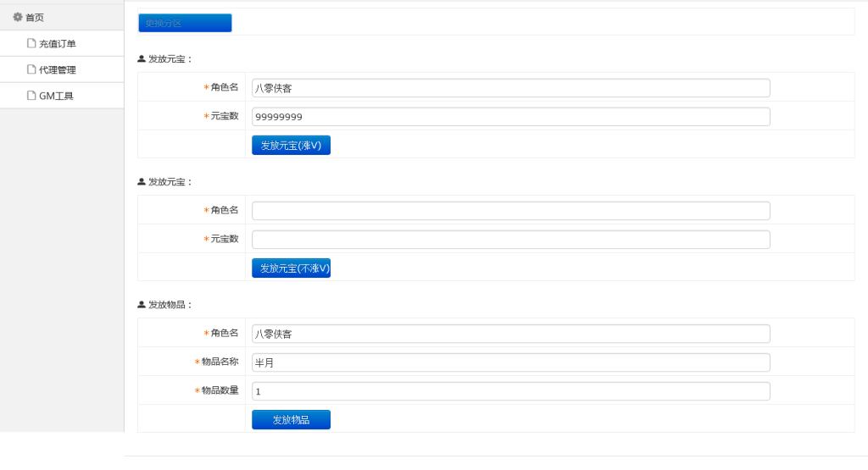Click the 物品数量 label text
This screenshot has height=470, width=868.
pos(220,390)
